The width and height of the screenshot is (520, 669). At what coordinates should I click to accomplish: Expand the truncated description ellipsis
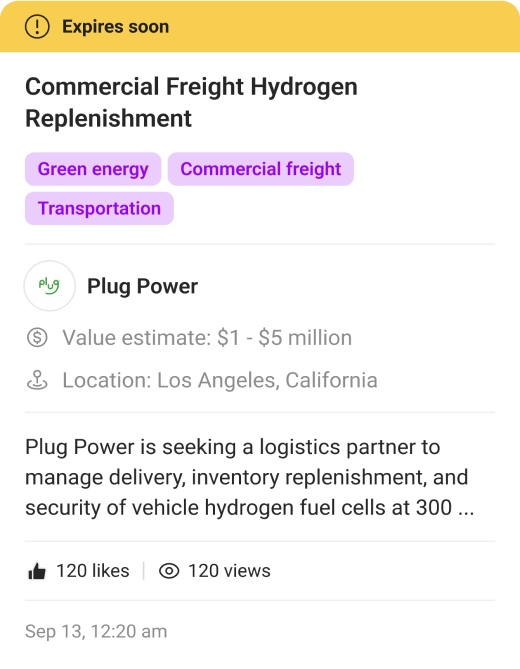(466, 509)
